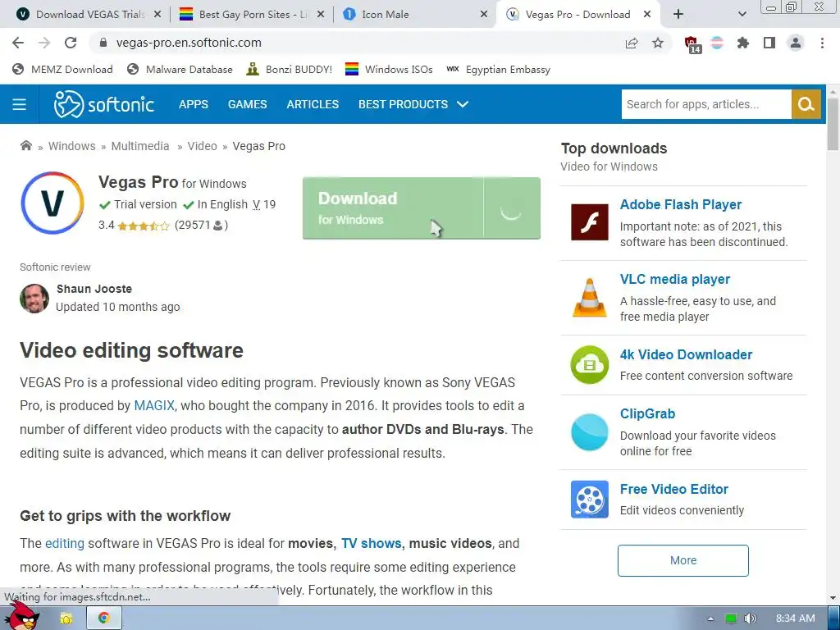Click the Windows breadcrumb link
This screenshot has height=630, width=840.
[72, 146]
